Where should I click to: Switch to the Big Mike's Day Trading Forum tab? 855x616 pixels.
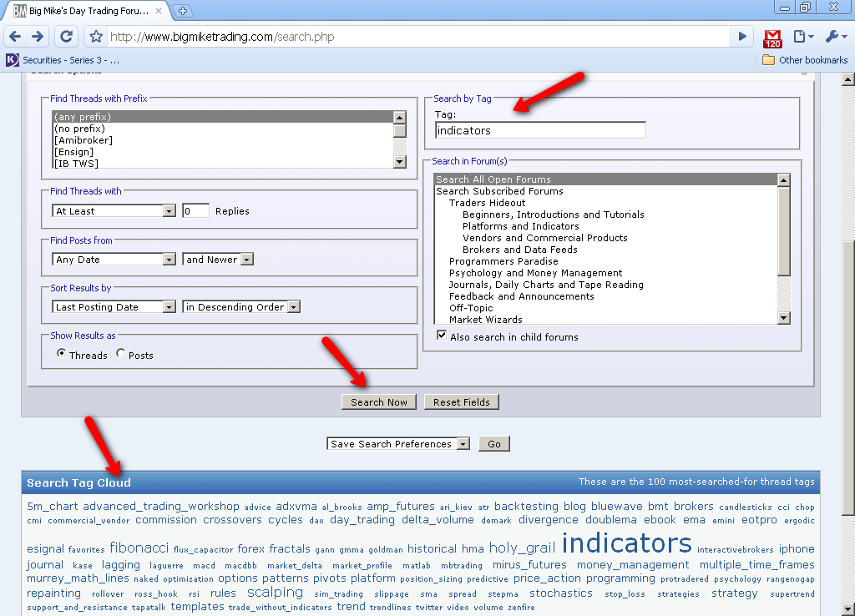87,10
